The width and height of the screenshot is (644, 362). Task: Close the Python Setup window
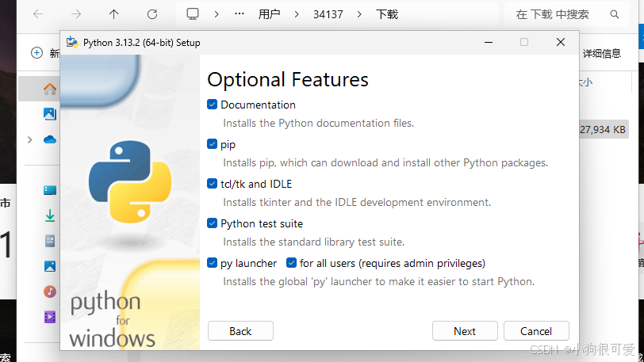560,42
